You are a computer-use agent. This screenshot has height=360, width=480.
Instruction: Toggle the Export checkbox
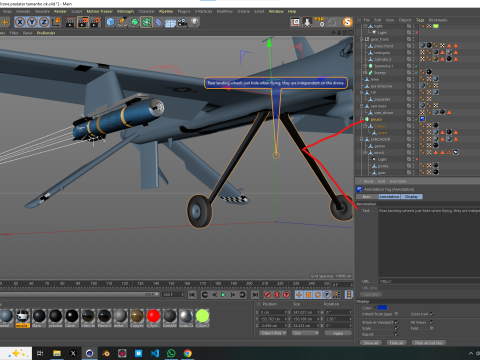(396, 334)
